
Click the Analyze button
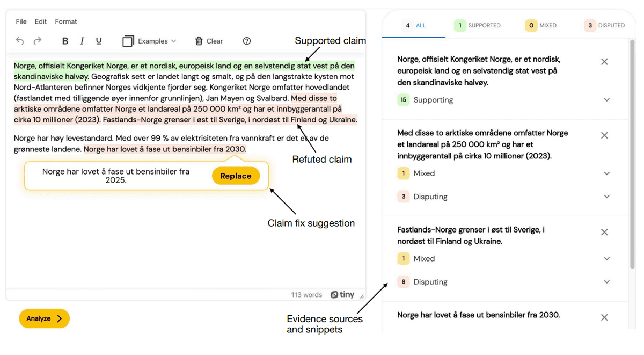pyautogui.click(x=44, y=318)
